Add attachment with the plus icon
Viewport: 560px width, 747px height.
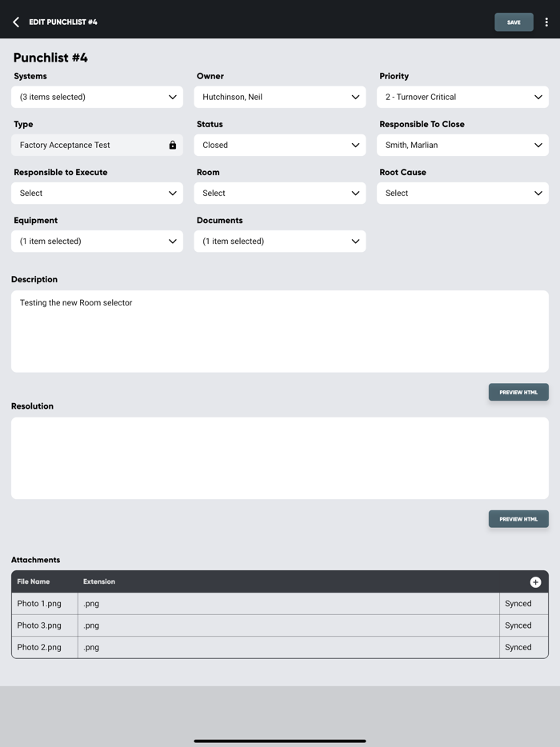tap(535, 582)
